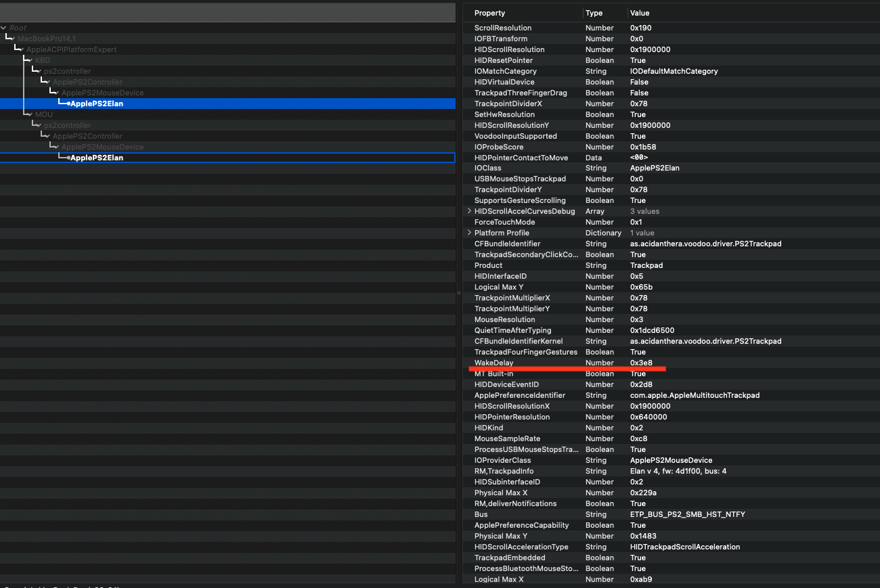Select the AppleACPIPlatformExpert tree node
Viewport: 880px width, 588px height.
tap(70, 49)
